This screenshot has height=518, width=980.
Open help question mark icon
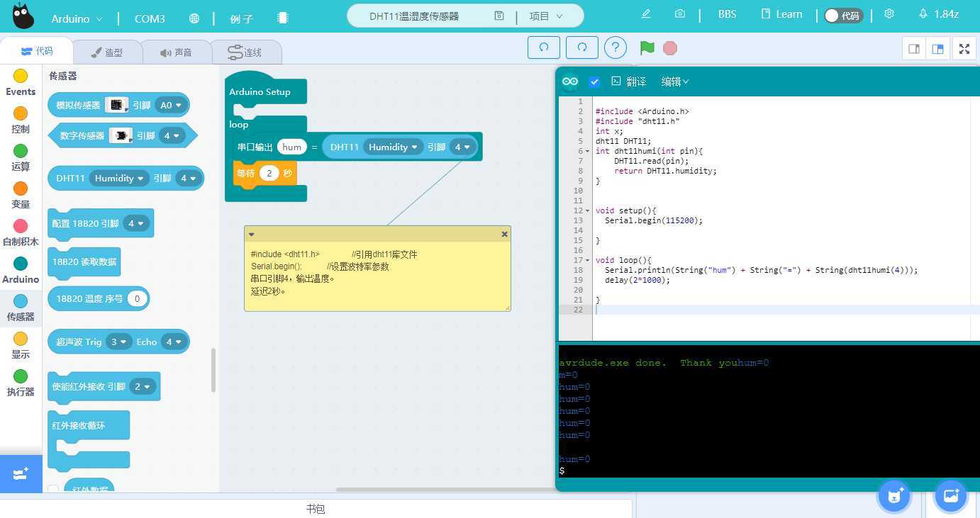(616, 47)
